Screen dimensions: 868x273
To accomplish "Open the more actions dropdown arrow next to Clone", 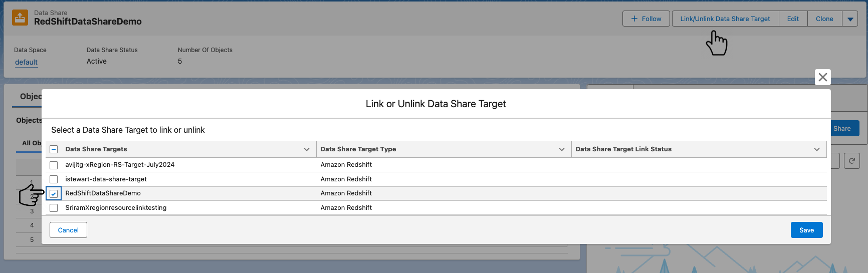I will tap(850, 19).
